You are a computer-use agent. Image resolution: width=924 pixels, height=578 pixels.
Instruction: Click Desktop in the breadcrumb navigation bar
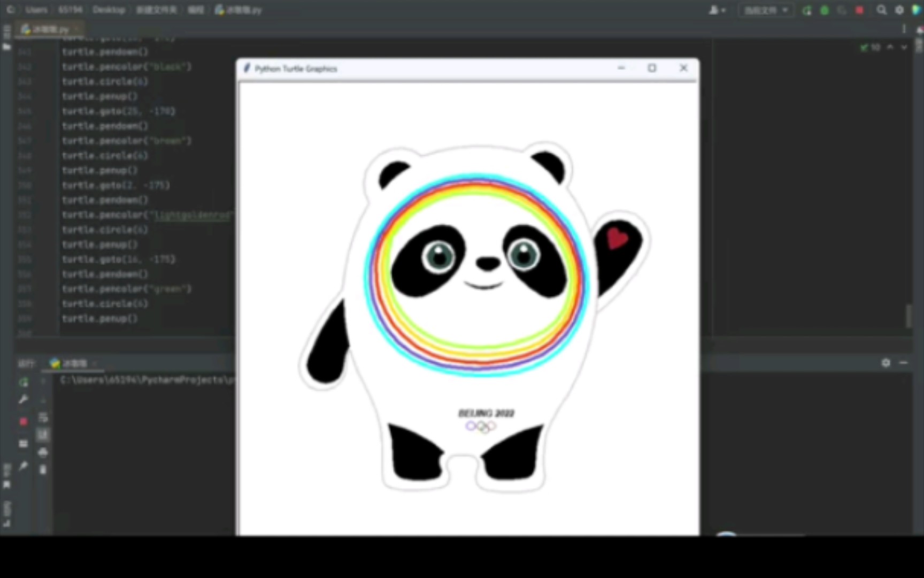point(109,10)
